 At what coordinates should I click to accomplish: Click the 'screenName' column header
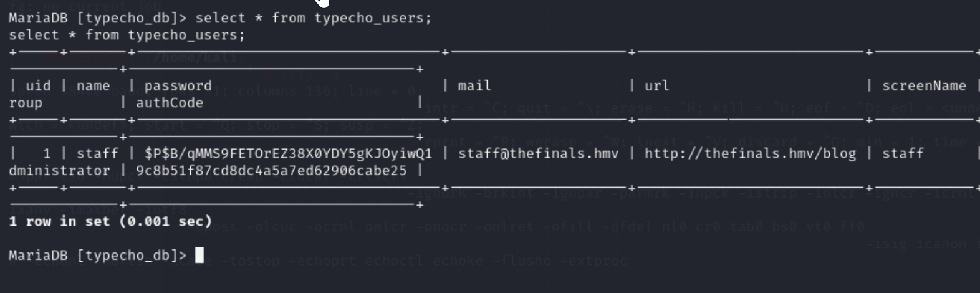click(x=924, y=86)
